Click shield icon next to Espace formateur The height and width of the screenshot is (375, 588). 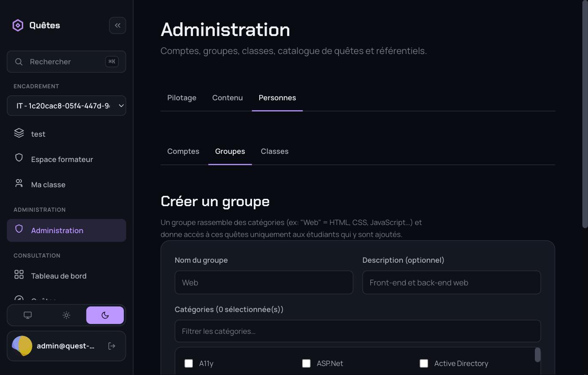point(19,158)
